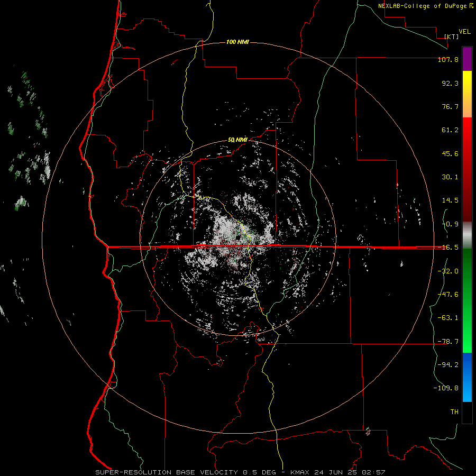
Task: Click the 14.5 velocity scale value
Action: click(450, 200)
